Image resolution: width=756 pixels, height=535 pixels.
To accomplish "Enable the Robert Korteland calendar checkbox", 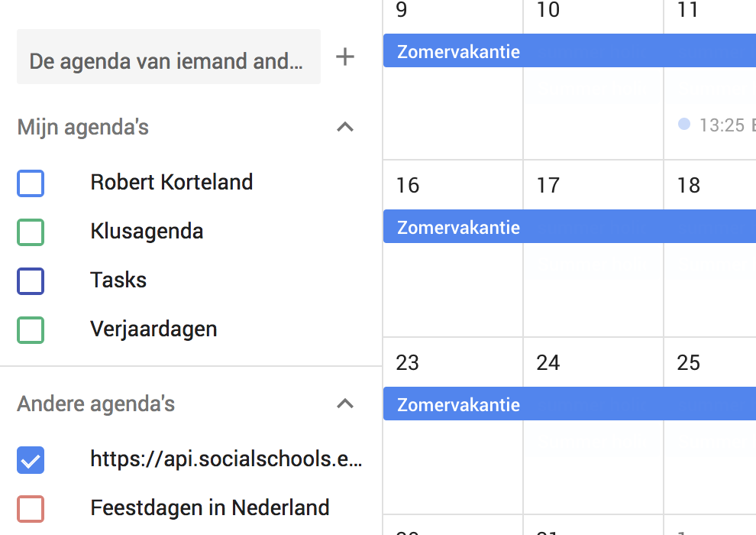I will coord(31,183).
